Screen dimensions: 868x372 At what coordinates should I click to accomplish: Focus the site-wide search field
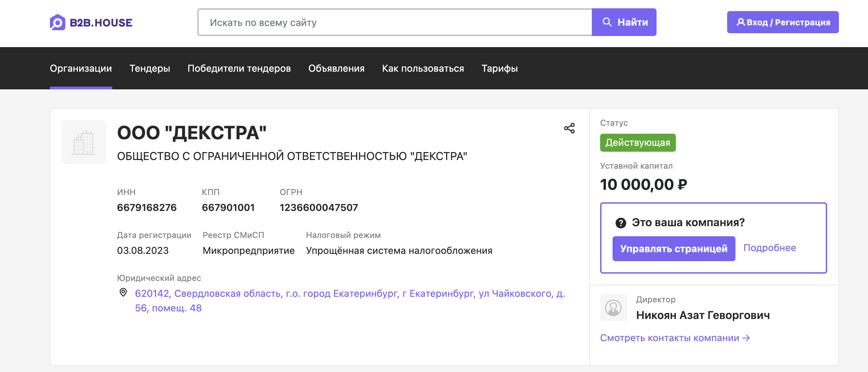[x=395, y=23]
